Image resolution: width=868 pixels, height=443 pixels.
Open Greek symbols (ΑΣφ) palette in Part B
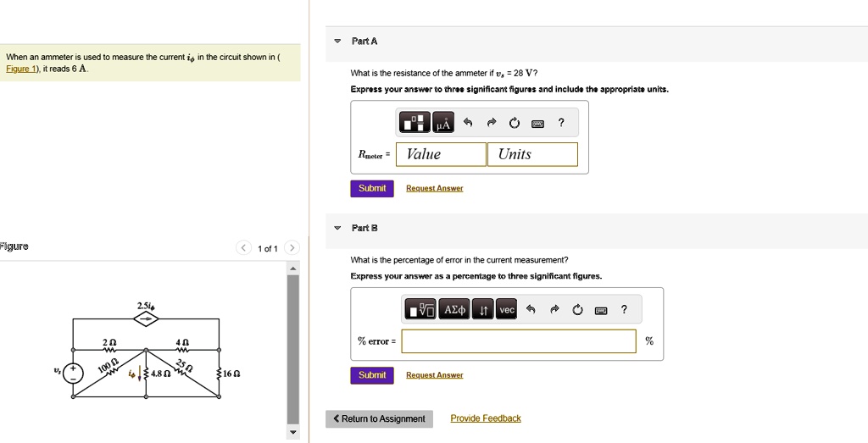click(455, 310)
